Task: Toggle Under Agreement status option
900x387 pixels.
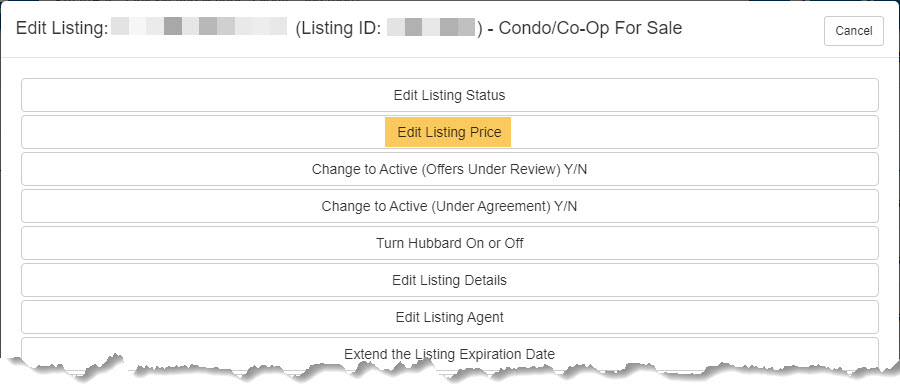Action: pos(449,206)
